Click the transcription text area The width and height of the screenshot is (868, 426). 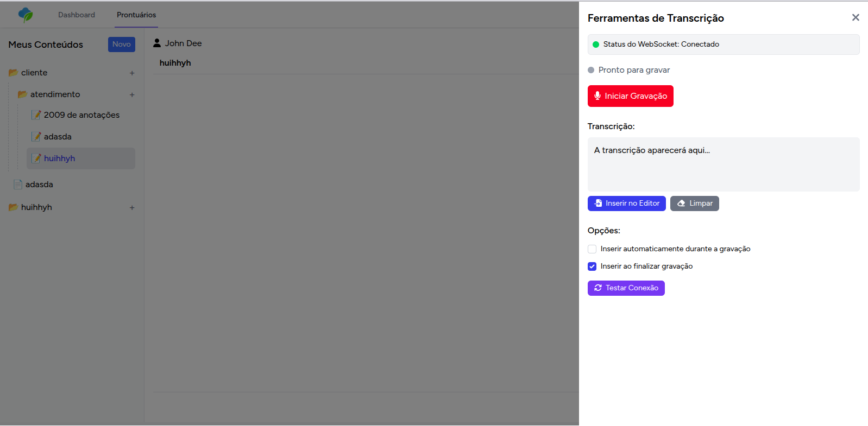(724, 164)
